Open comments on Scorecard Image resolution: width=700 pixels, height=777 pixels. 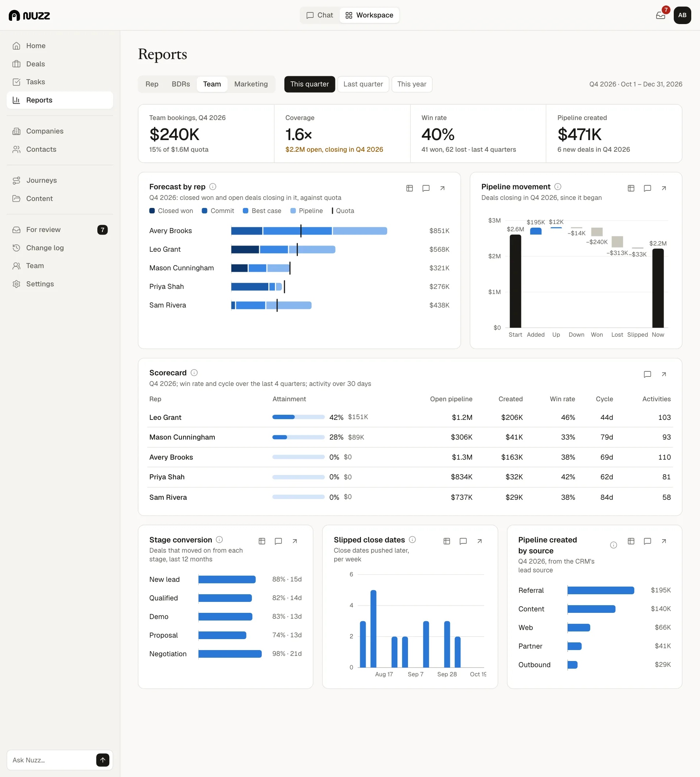click(647, 374)
